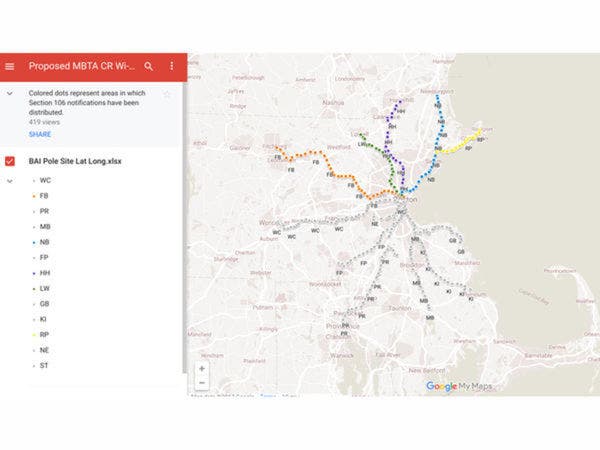
Task: Select the HH entry in the legend
Action: coord(45,272)
